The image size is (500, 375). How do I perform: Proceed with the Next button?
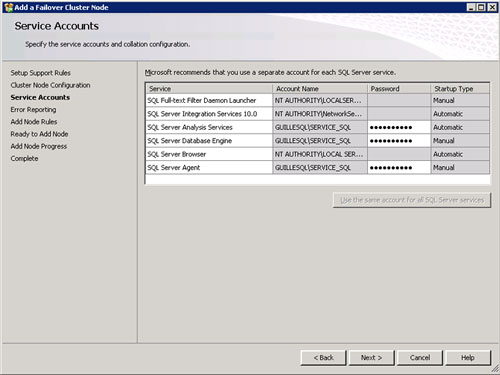[371, 358]
